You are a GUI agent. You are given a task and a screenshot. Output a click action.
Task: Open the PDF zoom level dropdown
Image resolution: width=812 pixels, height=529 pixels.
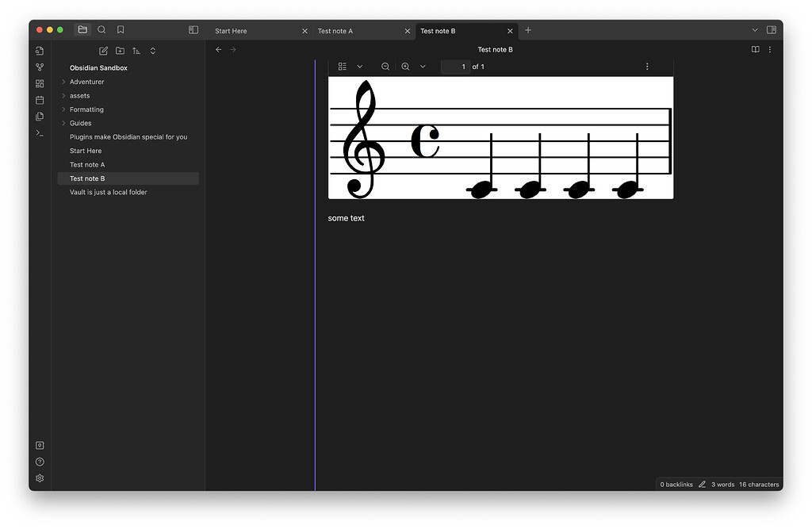(423, 67)
